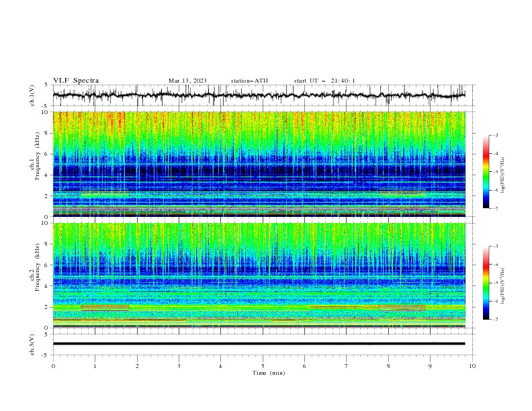Click the "-5" label on ch.2 color scale
This screenshot has width=532, height=411.
tap(496, 283)
